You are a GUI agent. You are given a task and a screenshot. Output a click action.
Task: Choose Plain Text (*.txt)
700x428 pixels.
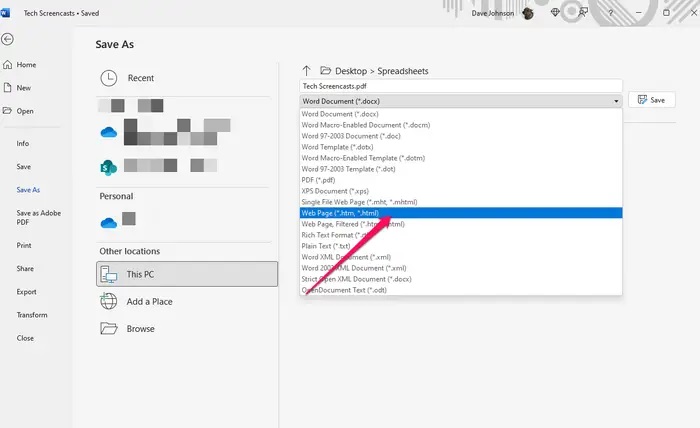pyautogui.click(x=461, y=246)
